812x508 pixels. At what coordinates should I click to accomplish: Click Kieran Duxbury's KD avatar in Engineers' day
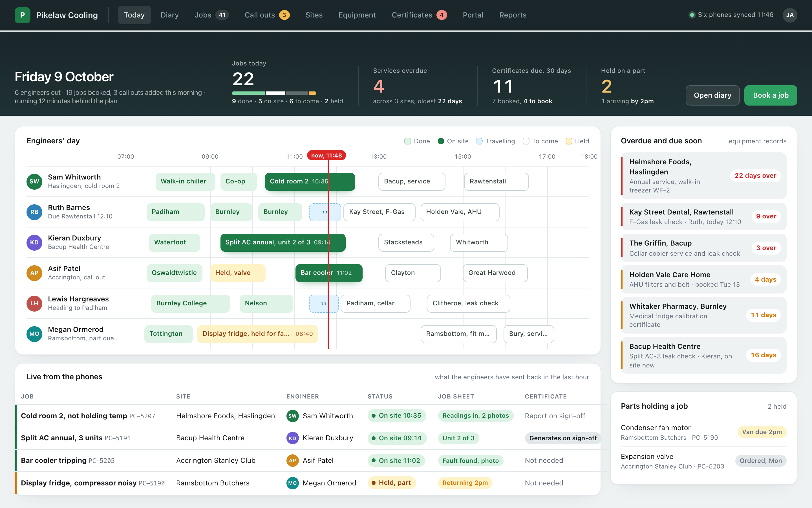click(34, 243)
